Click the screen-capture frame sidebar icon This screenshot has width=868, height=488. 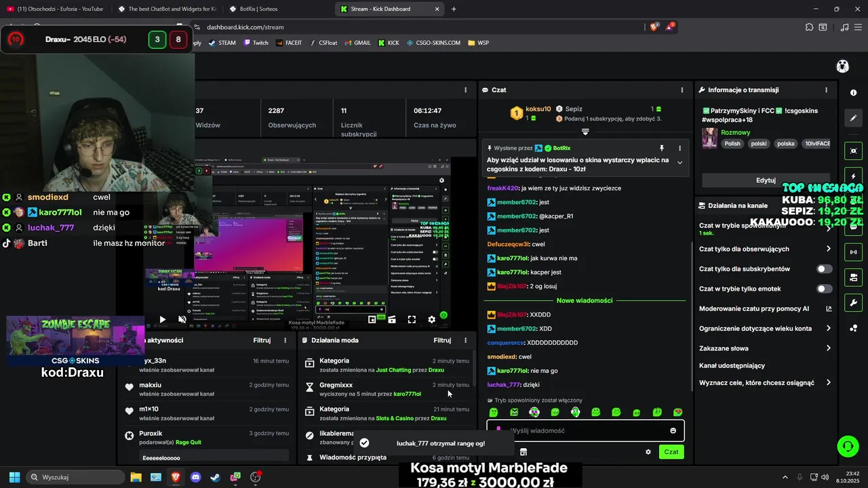coord(853,150)
